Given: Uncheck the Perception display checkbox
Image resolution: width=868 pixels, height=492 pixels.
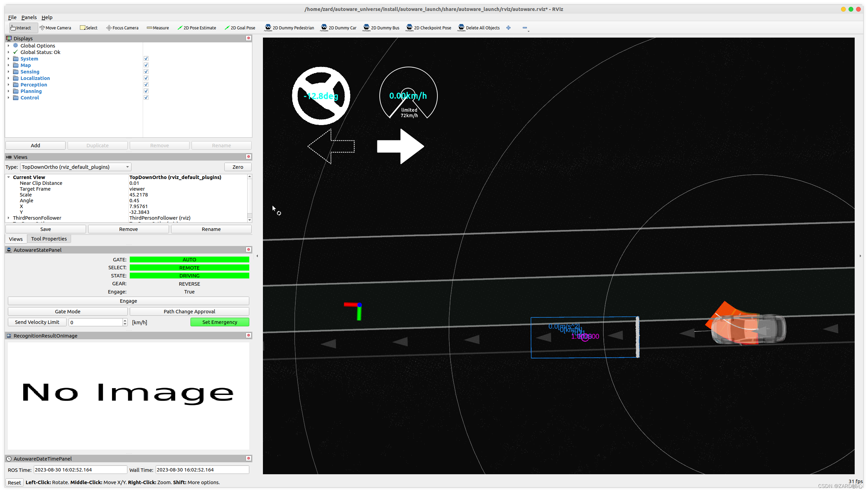Looking at the screenshot, I should pyautogui.click(x=146, y=84).
